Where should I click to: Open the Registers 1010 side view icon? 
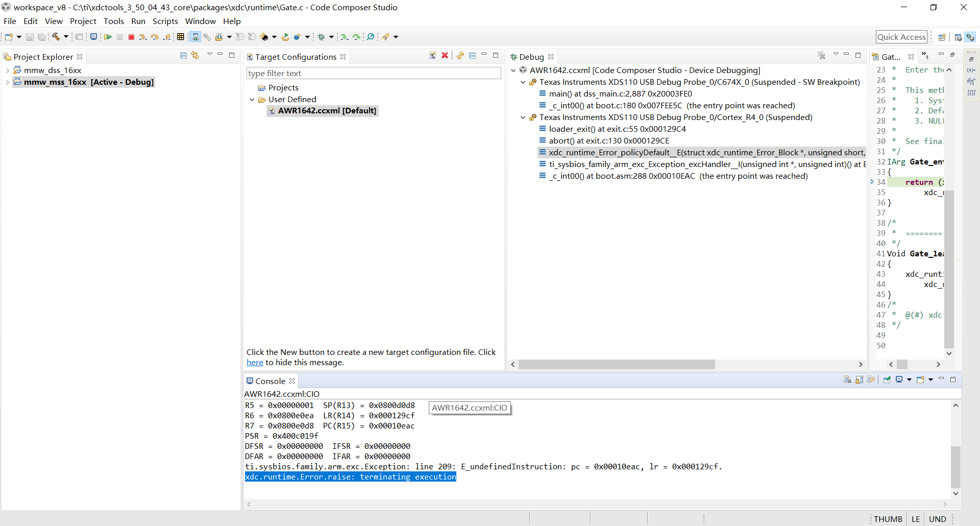pyautogui.click(x=971, y=93)
